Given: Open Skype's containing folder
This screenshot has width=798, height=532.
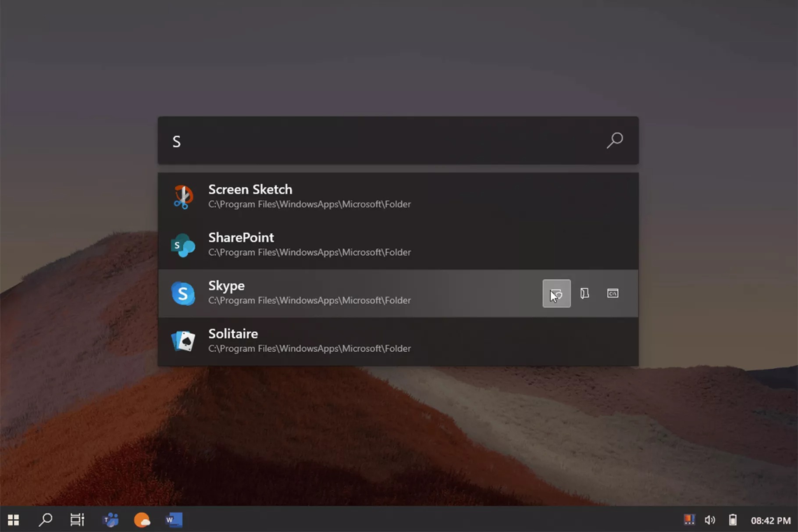Looking at the screenshot, I should click(584, 293).
